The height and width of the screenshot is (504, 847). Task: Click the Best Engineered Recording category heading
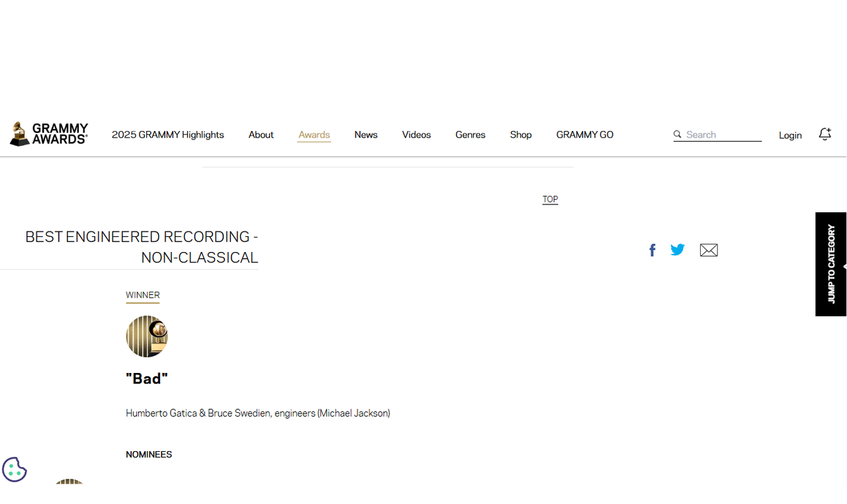(x=142, y=247)
